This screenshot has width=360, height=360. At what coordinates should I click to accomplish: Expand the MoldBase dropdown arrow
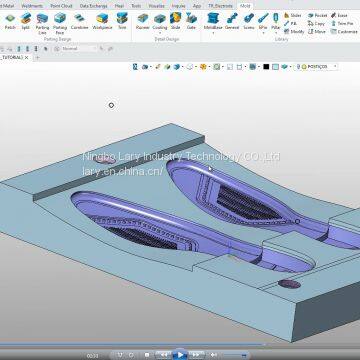click(x=213, y=33)
